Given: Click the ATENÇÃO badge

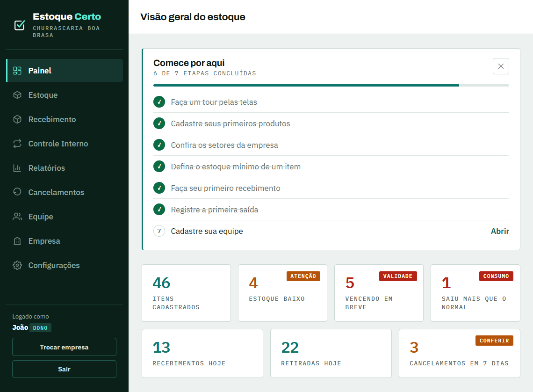Looking at the screenshot, I should (303, 276).
